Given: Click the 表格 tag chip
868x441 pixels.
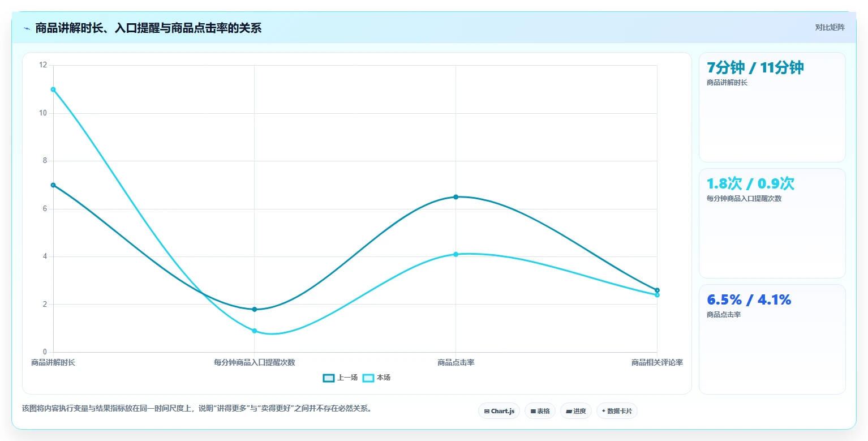Looking at the screenshot, I should point(540,411).
